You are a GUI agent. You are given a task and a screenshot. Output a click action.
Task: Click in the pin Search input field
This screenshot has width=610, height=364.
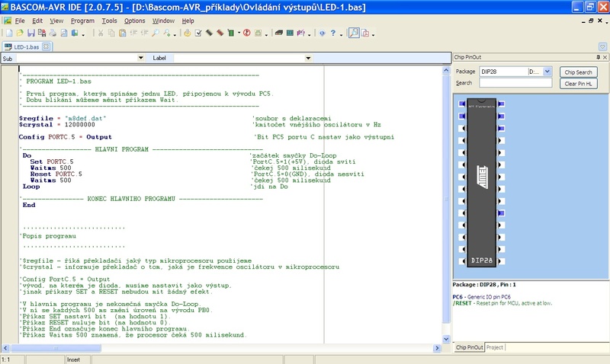515,83
